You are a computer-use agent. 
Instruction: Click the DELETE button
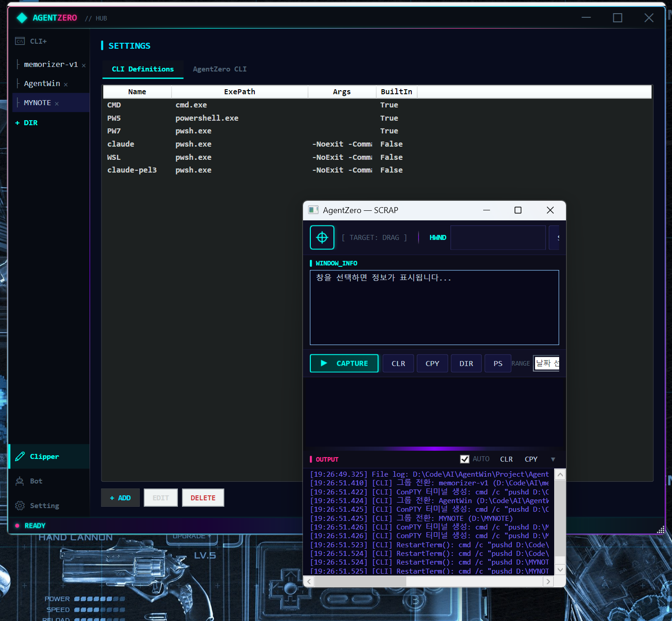pos(203,498)
